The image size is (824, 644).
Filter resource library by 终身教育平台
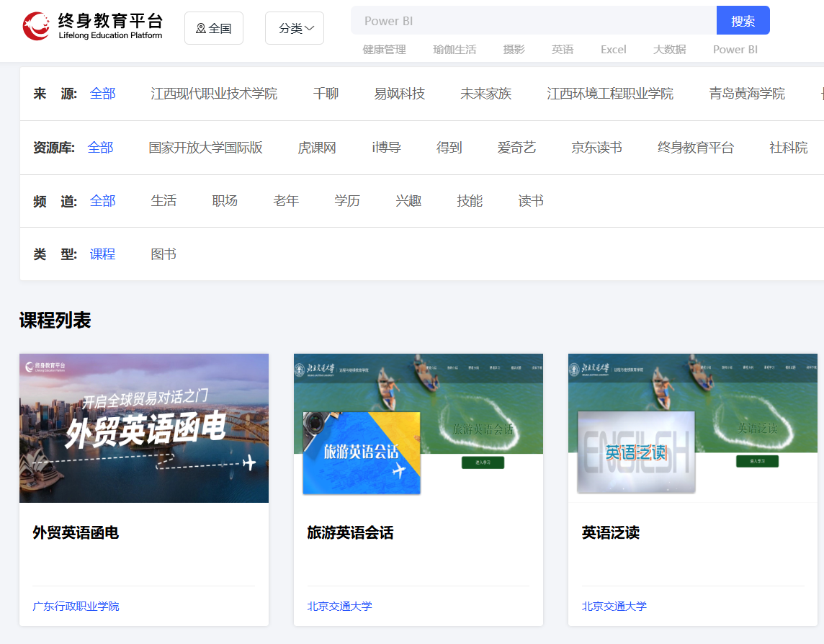click(696, 148)
